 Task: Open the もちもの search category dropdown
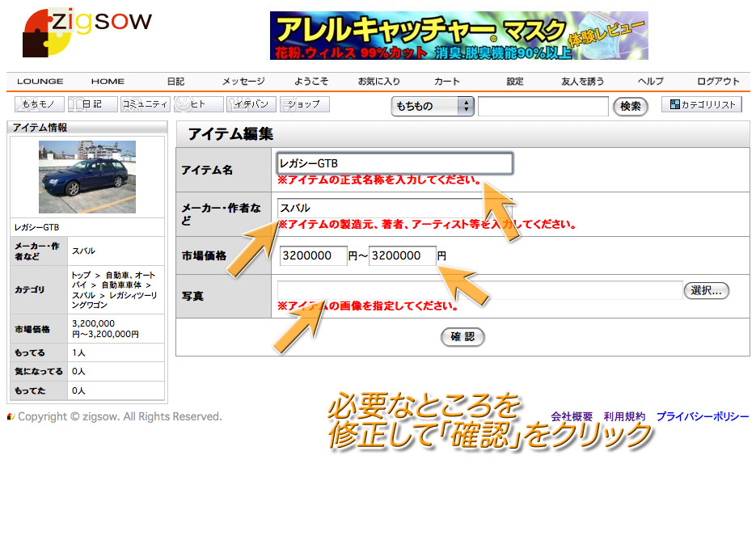[433, 106]
